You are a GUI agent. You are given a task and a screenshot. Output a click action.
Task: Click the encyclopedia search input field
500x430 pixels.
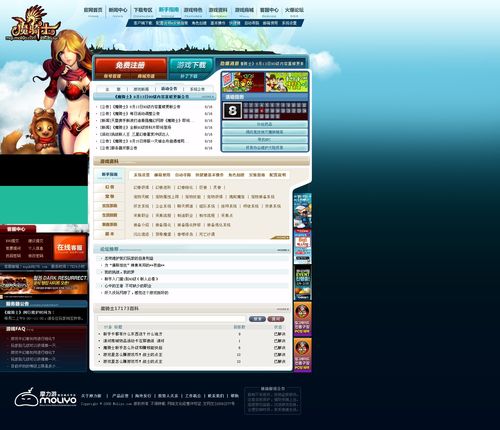coord(171,319)
